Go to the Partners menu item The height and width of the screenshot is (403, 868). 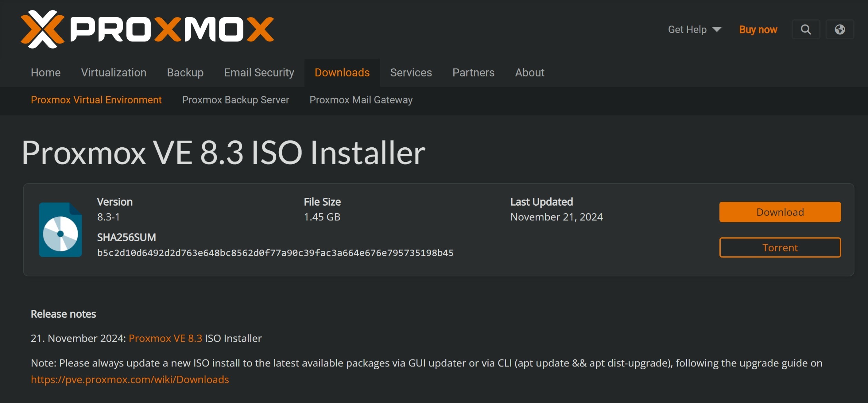click(x=473, y=72)
